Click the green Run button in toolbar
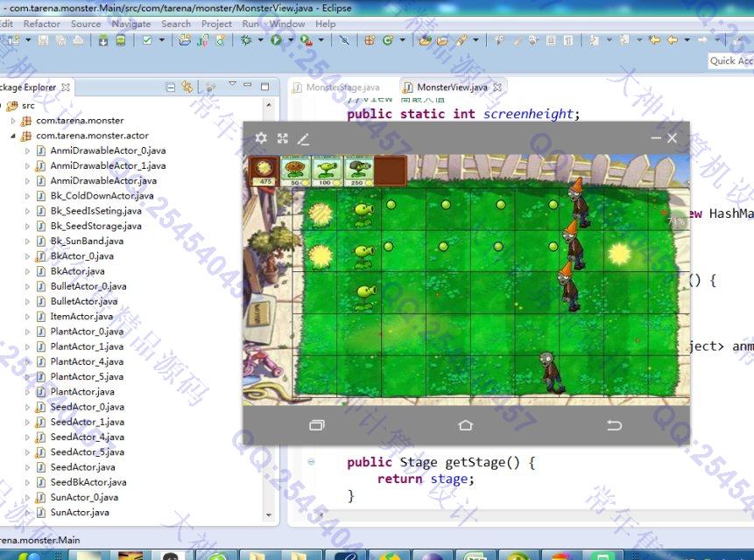Screen dimensions: 754x560 (276, 40)
